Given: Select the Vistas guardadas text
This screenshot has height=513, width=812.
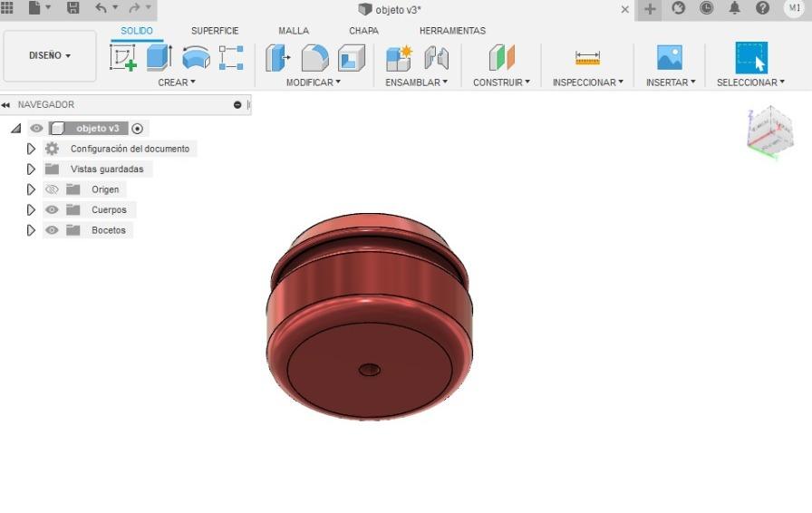Looking at the screenshot, I should pyautogui.click(x=107, y=169).
